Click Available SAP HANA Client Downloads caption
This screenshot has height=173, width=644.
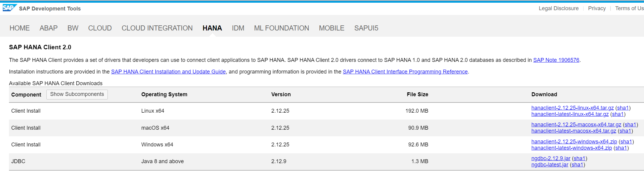(x=56, y=83)
